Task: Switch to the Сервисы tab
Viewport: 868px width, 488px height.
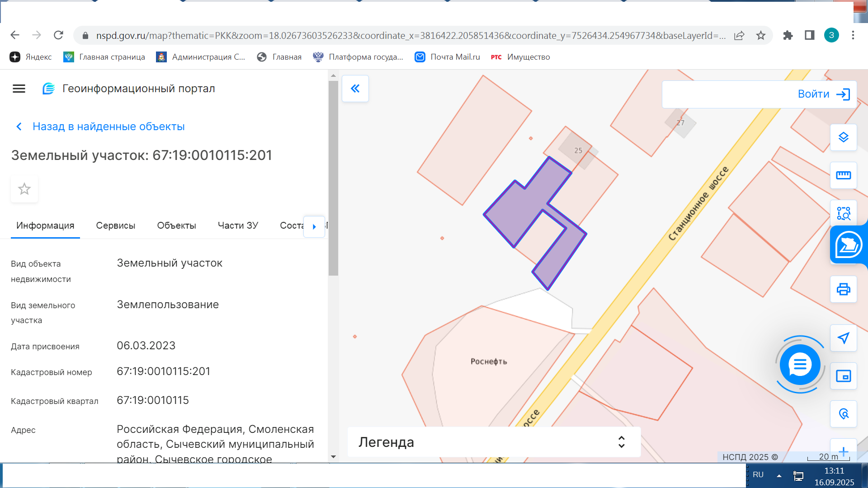Action: (x=115, y=225)
